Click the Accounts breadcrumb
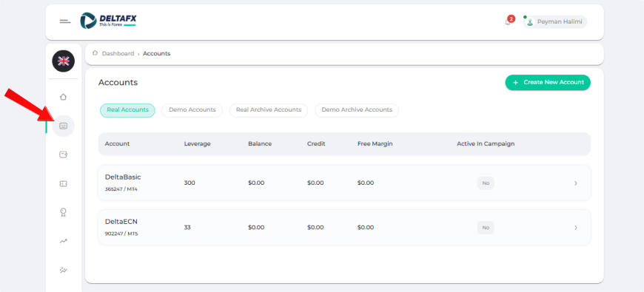This screenshot has height=292, width=644. point(156,53)
